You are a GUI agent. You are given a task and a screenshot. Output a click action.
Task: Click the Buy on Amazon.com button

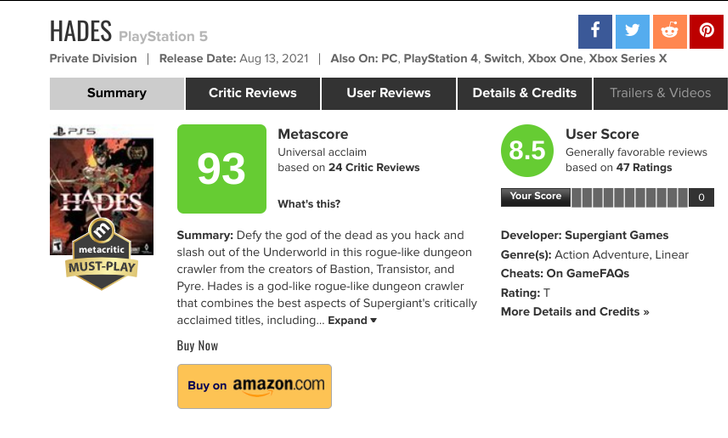pyautogui.click(x=254, y=386)
